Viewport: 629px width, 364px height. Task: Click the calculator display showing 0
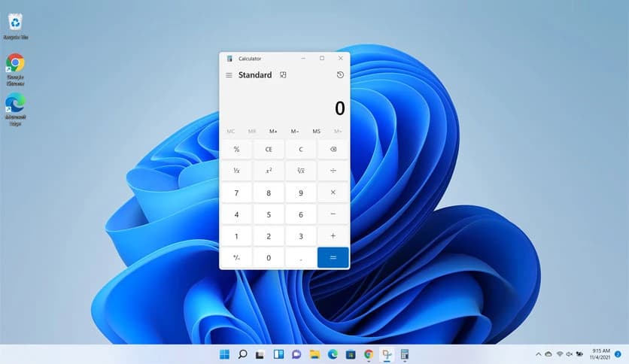(339, 108)
